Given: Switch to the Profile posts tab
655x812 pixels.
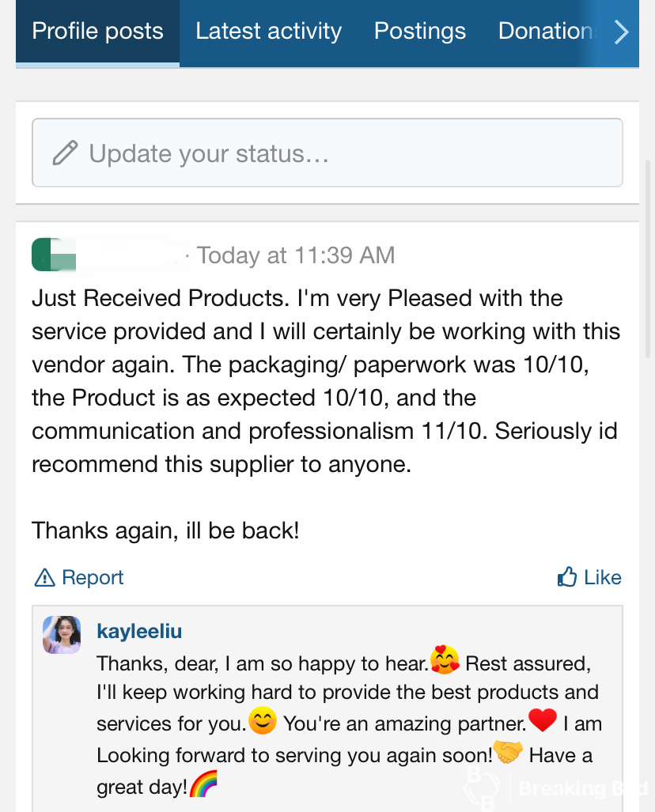Looking at the screenshot, I should (97, 32).
